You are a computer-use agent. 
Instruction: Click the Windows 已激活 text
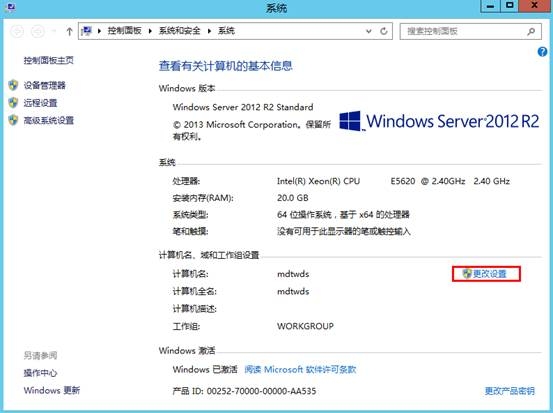205,369
